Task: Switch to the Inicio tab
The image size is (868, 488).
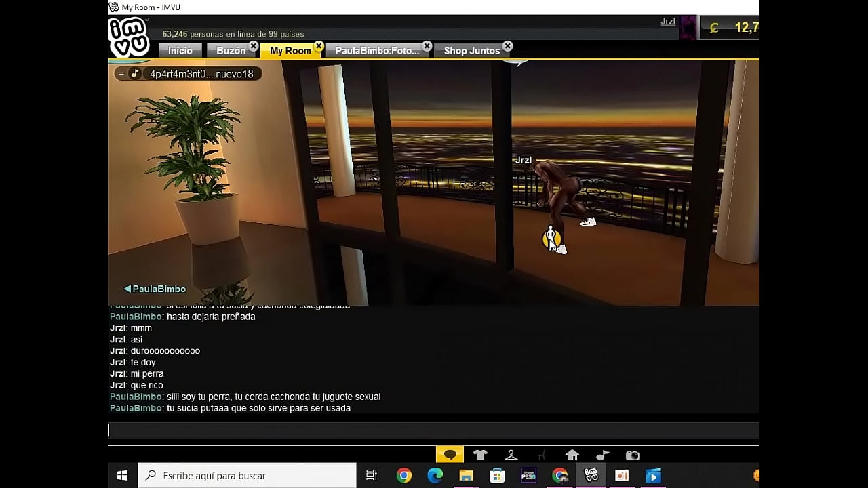Action: [180, 51]
